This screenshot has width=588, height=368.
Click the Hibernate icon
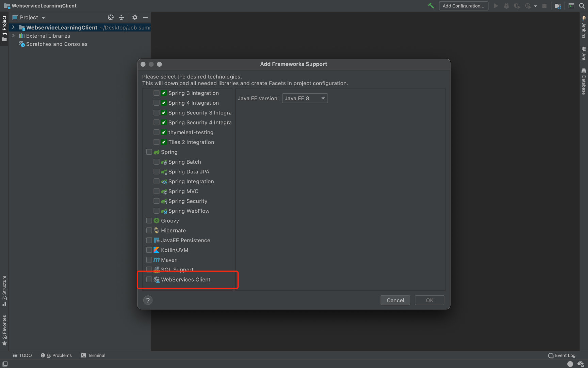pos(157,231)
